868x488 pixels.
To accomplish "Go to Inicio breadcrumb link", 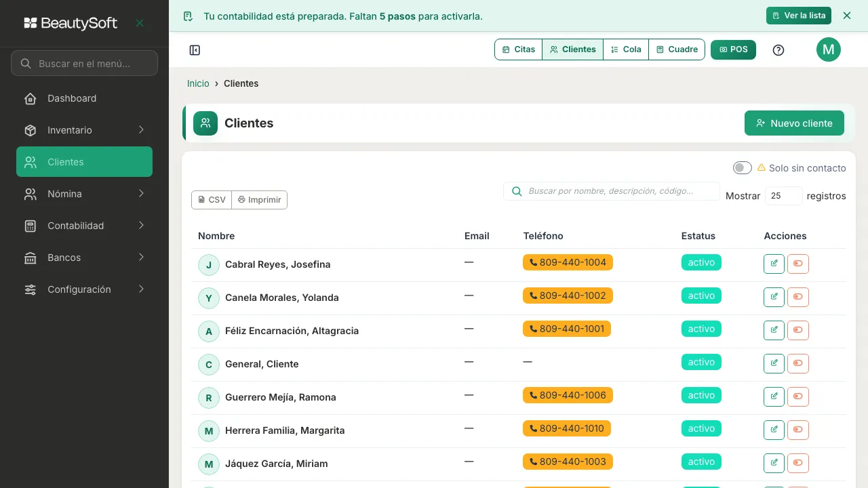I will (198, 83).
